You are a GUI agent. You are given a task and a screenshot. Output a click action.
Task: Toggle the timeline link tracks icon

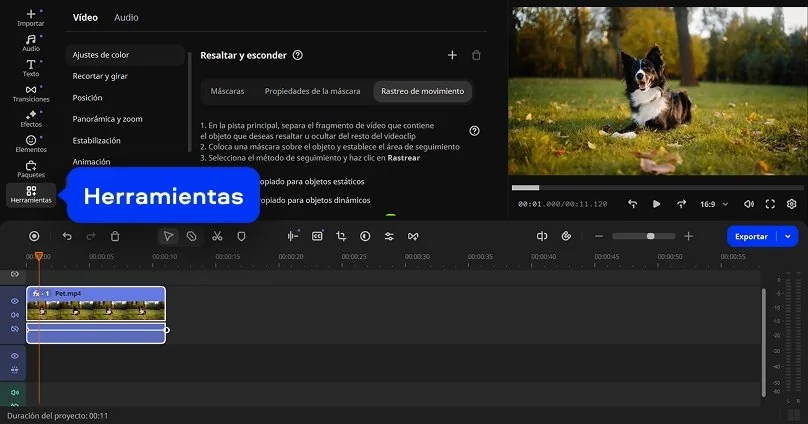[x=15, y=274]
